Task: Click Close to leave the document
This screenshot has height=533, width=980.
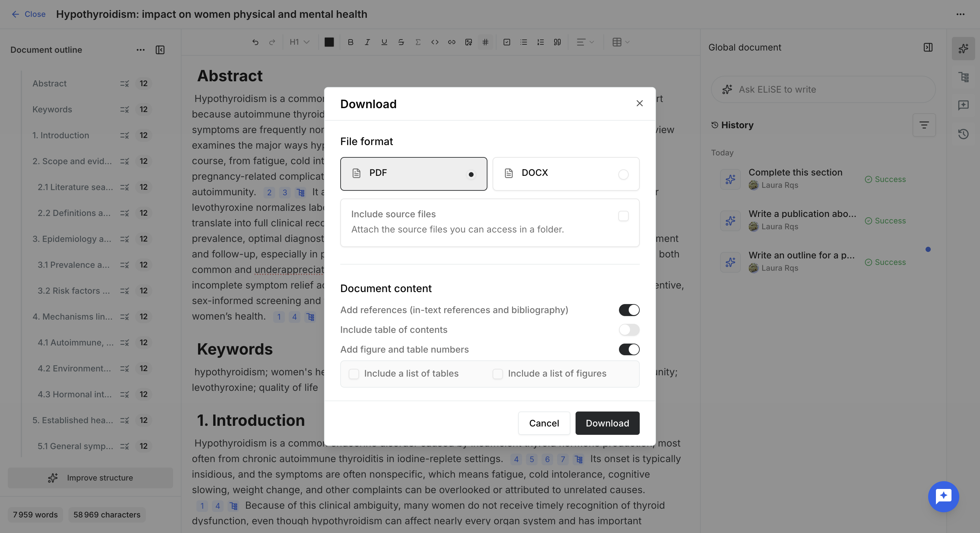Action: pyautogui.click(x=29, y=15)
